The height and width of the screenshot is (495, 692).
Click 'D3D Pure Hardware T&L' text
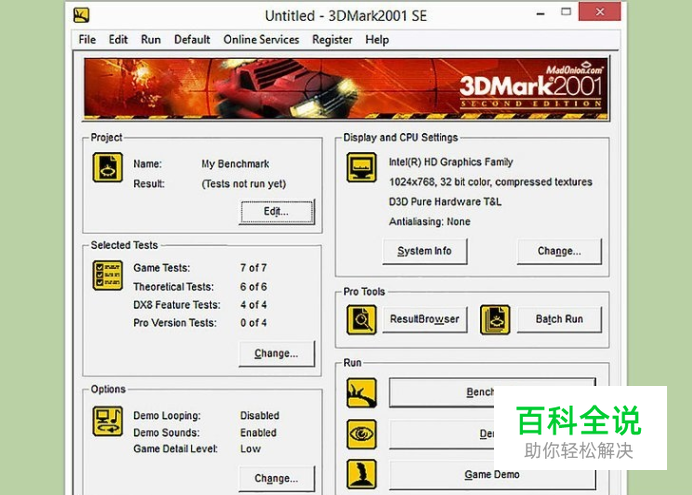[445, 202]
